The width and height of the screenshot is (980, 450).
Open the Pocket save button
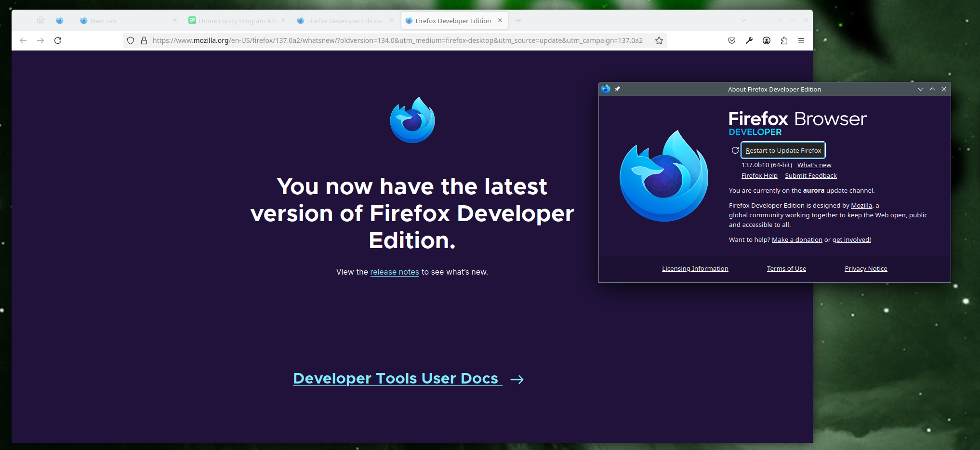coord(732,40)
